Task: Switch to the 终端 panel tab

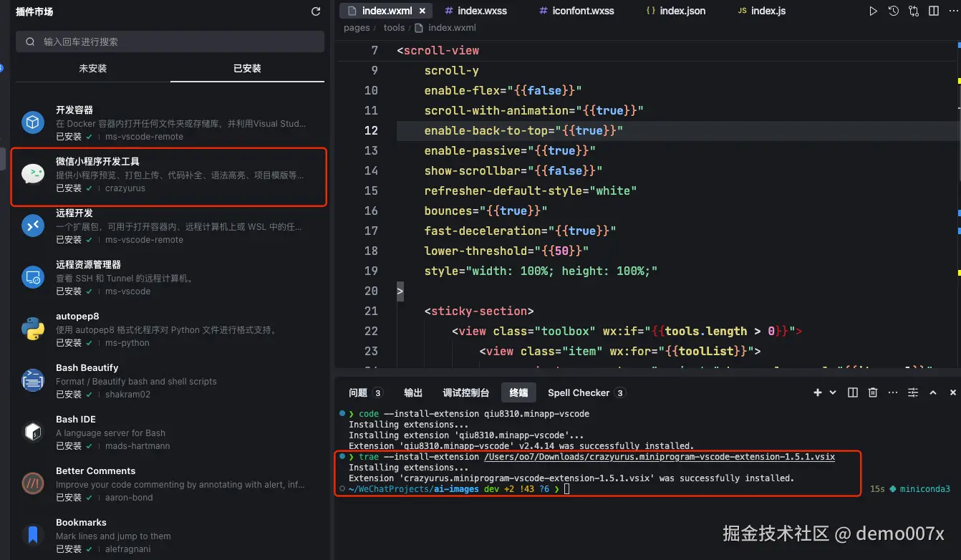Action: click(518, 392)
